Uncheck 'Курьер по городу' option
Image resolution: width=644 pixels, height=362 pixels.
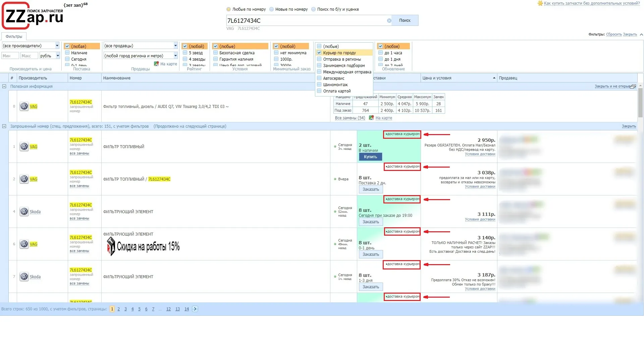click(319, 53)
